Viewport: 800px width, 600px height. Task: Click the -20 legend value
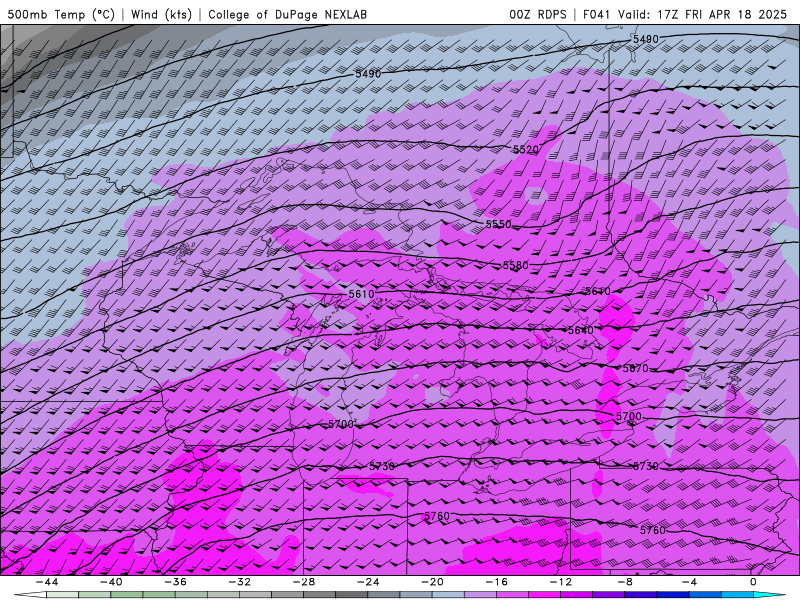click(x=432, y=582)
